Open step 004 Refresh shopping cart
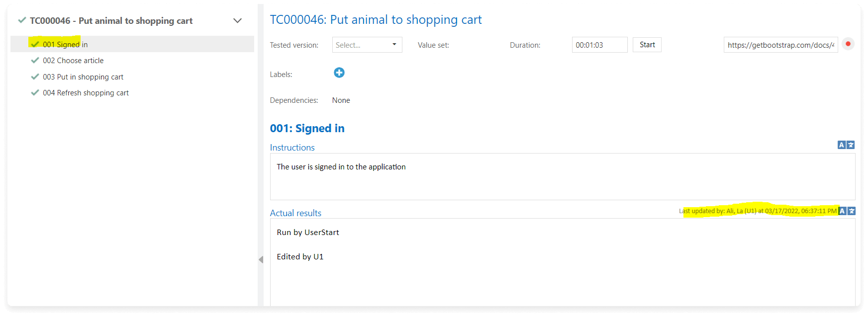 point(86,93)
